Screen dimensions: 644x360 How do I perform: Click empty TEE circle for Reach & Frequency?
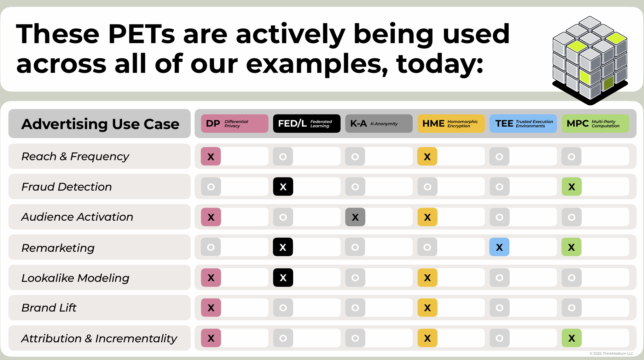tap(499, 156)
